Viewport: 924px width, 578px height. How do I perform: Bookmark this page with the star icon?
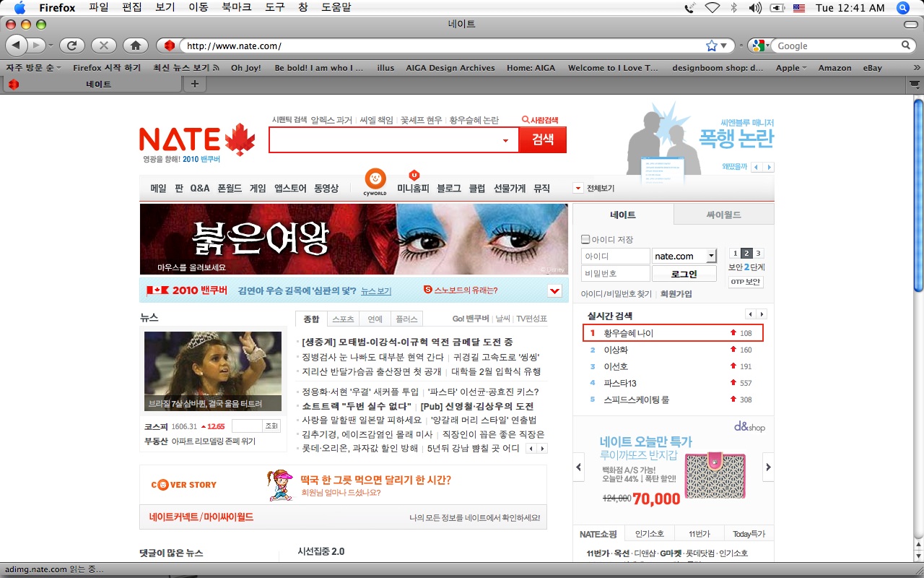pos(712,46)
